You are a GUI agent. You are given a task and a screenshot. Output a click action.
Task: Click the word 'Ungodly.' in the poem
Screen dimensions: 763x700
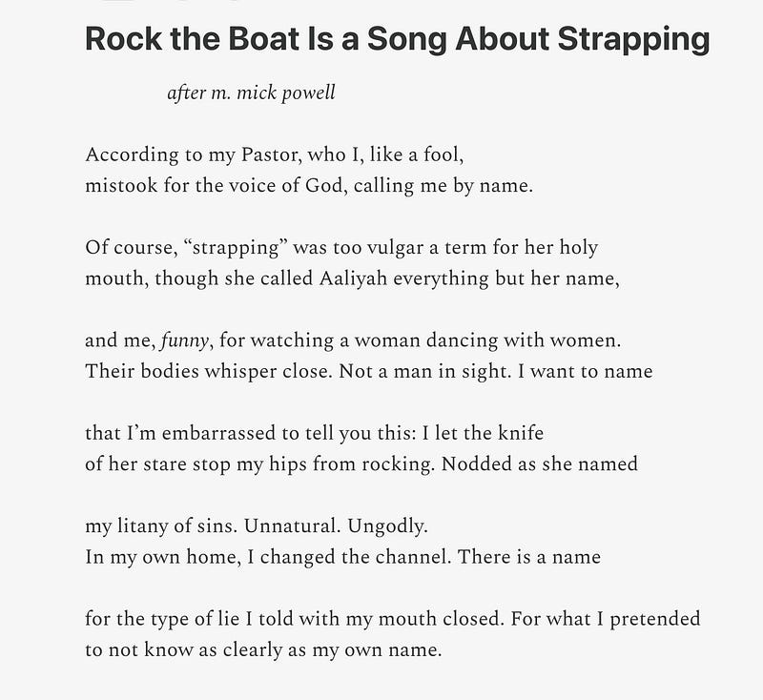point(388,526)
